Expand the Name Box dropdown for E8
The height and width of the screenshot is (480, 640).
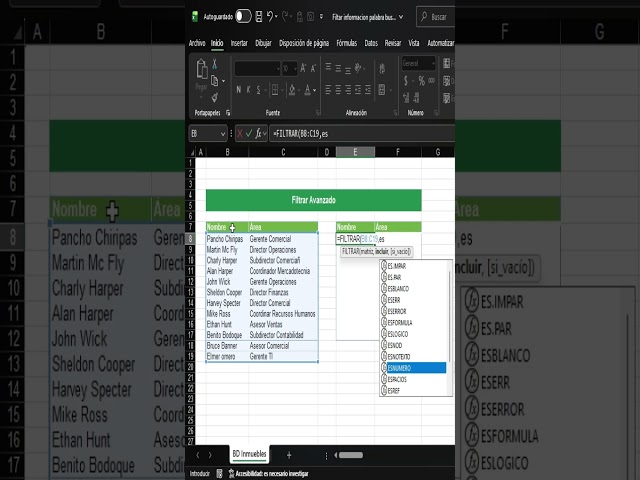coord(223,133)
